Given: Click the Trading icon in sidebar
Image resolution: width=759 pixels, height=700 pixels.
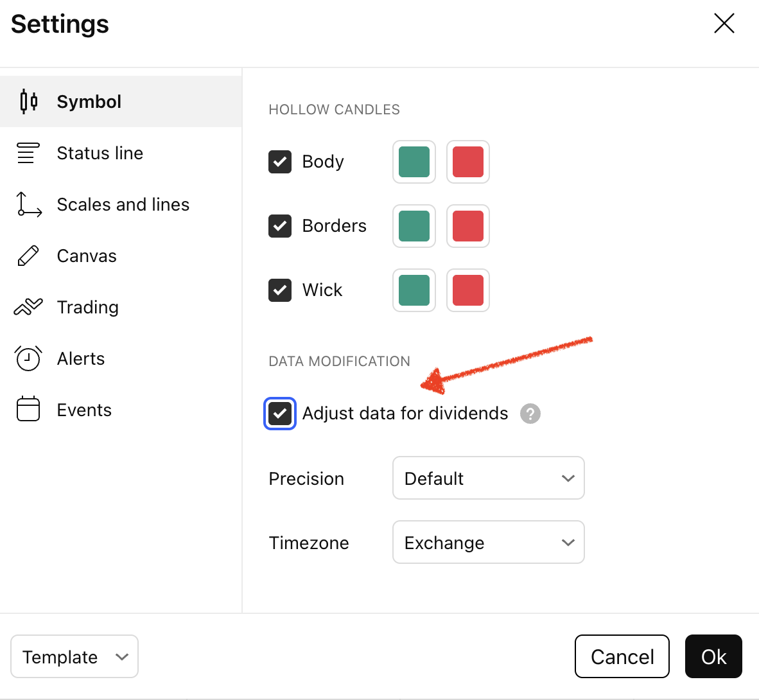Looking at the screenshot, I should tap(28, 307).
